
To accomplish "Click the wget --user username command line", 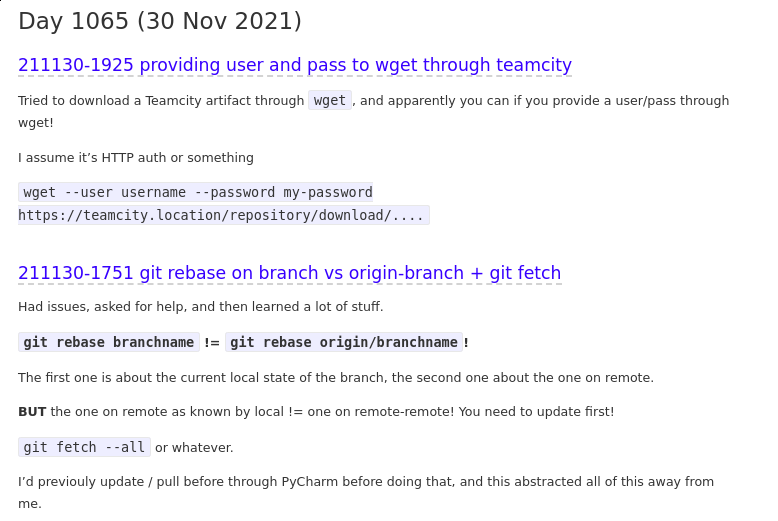I will point(196,192).
